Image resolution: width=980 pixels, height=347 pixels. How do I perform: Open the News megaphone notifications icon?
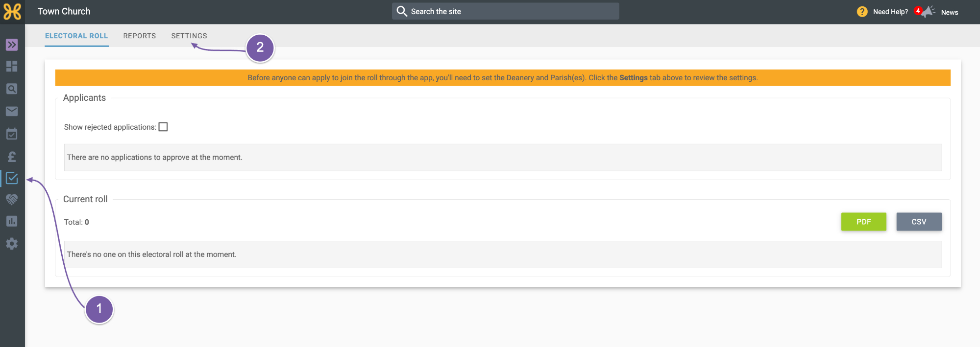(928, 12)
